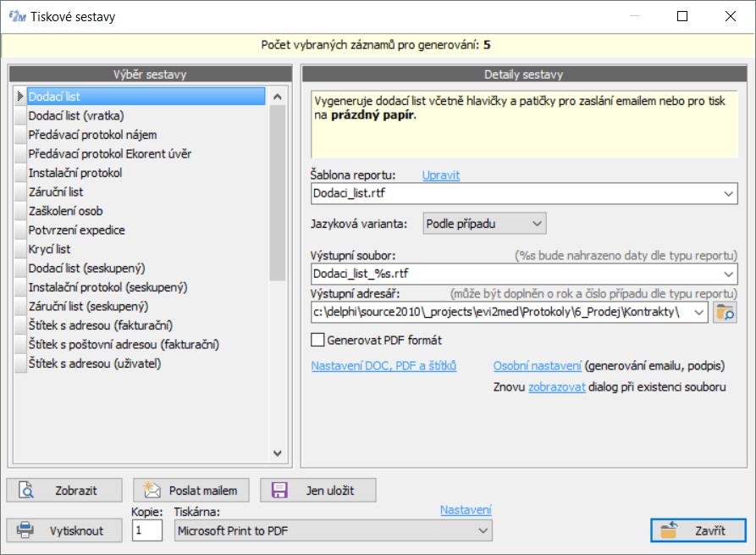Select Dodací list (seskupený) row
756x555 pixels.
tap(146, 269)
